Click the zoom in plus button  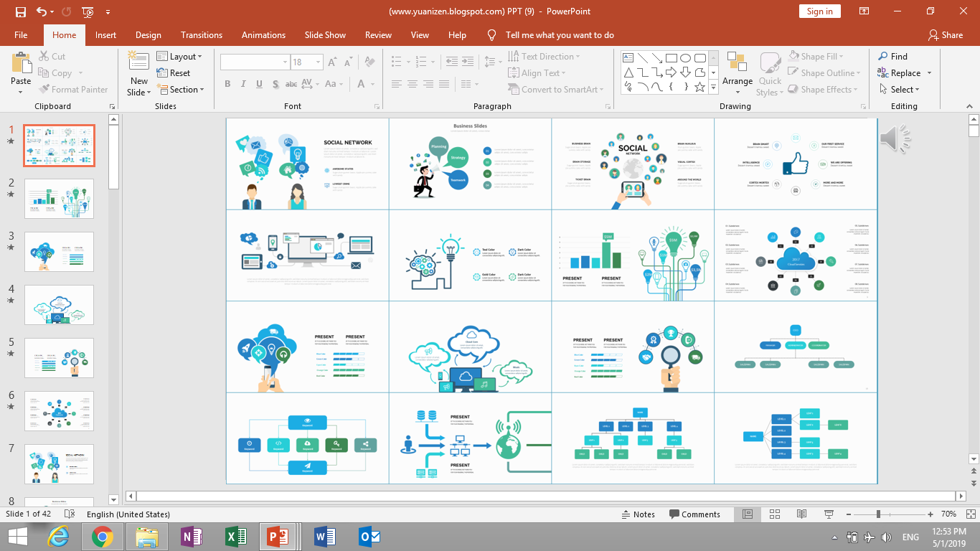(930, 514)
